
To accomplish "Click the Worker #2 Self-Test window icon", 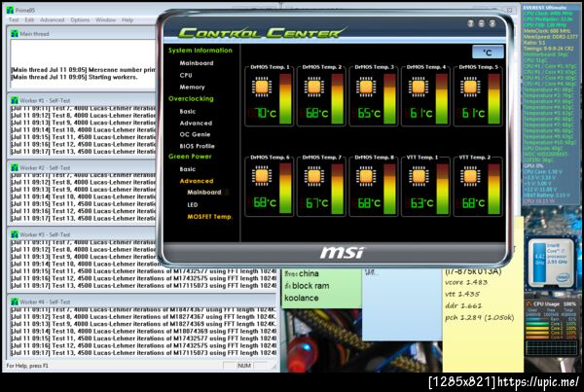I will pos(15,167).
